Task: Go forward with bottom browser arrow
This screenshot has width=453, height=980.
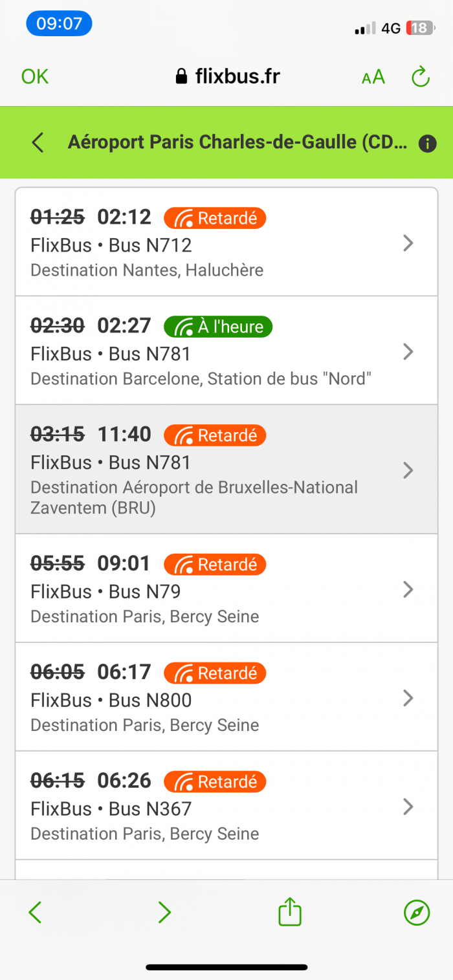Action: click(x=164, y=913)
